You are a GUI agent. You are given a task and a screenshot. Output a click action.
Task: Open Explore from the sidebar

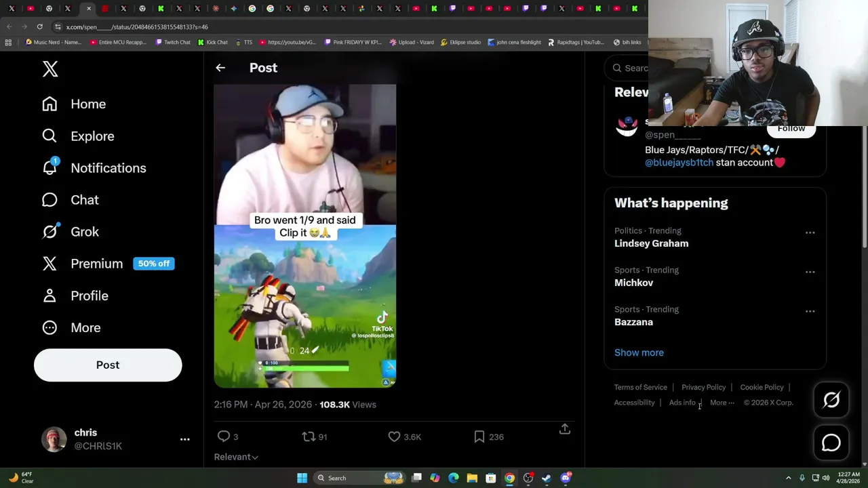(x=78, y=136)
